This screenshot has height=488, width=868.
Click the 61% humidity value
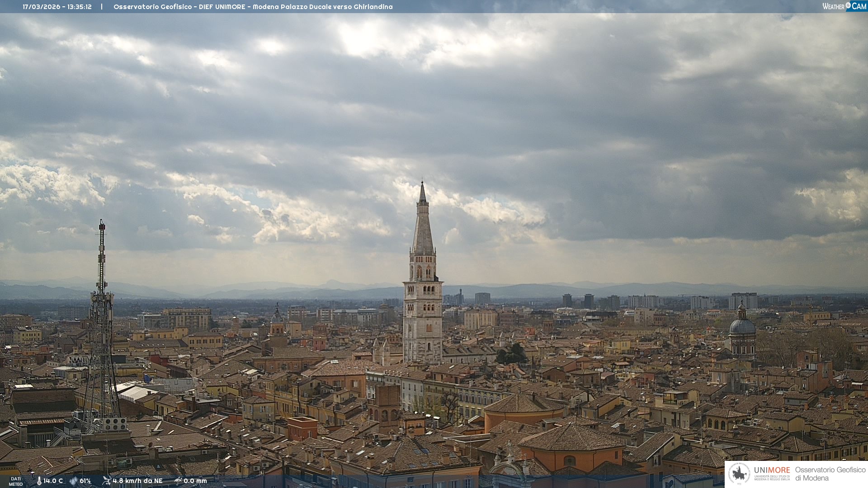[85, 481]
